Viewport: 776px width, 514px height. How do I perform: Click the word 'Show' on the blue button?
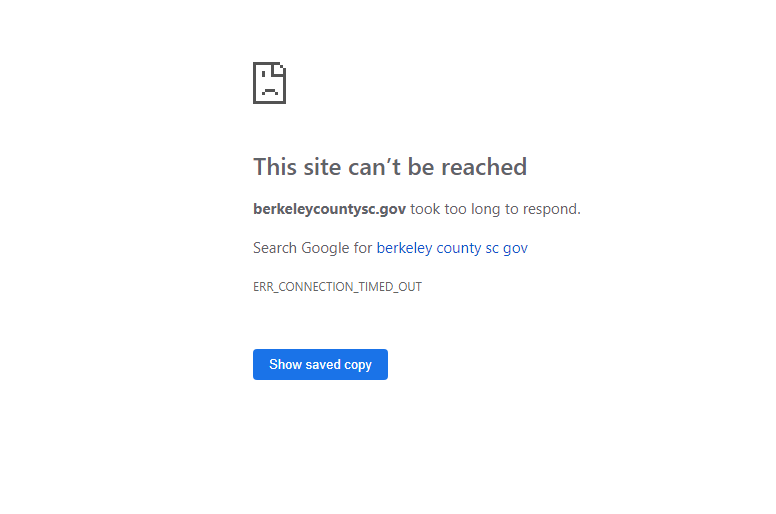point(286,365)
